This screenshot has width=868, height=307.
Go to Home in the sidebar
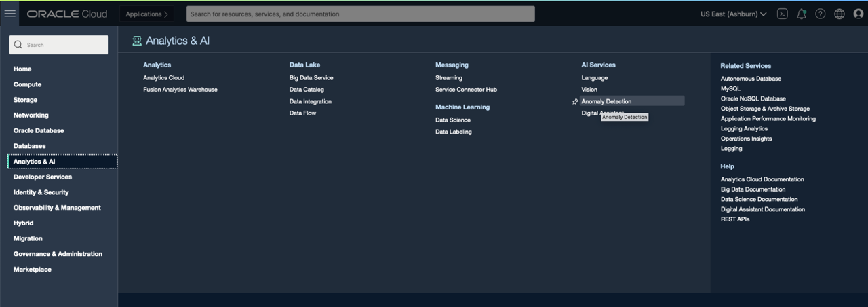click(x=22, y=69)
